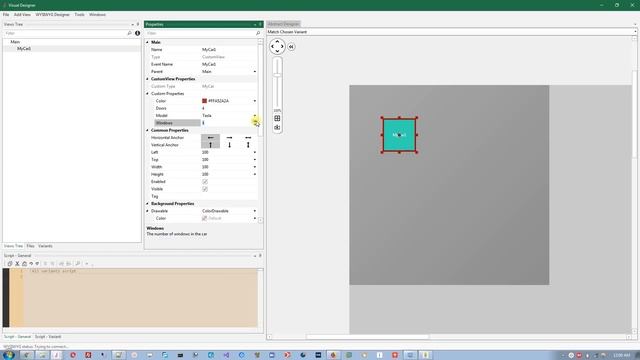This screenshot has width=640, height=360.
Task: Switch to the Variants tab
Action: (x=45, y=246)
